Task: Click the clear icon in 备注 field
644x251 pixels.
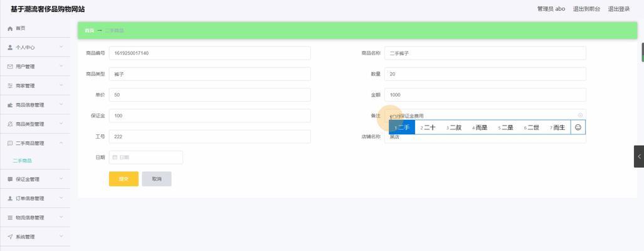Action: pyautogui.click(x=580, y=115)
